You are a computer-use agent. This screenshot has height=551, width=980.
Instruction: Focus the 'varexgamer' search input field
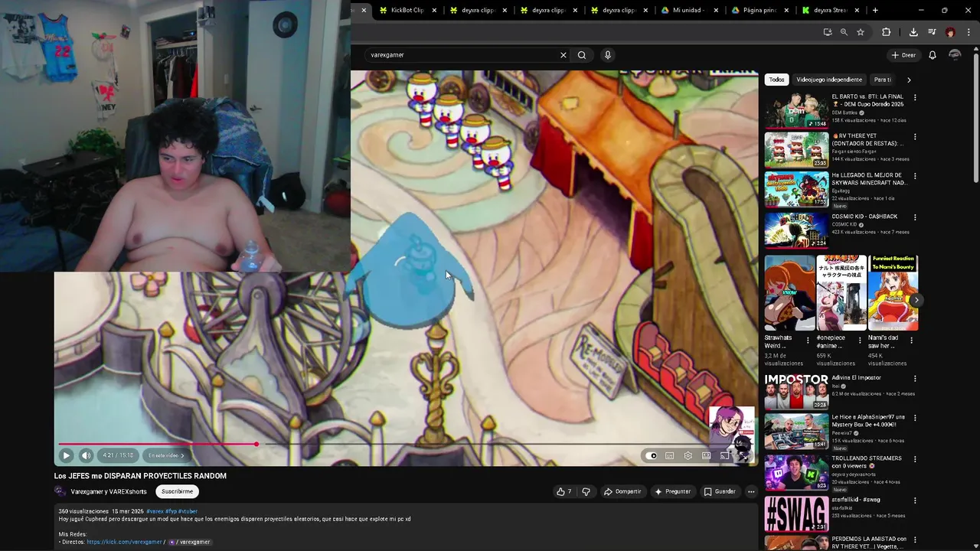click(x=463, y=55)
